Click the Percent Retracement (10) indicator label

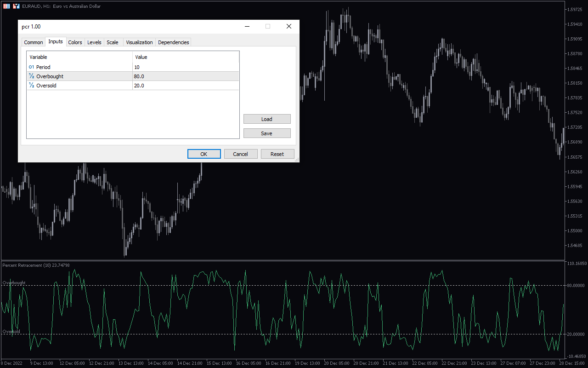36,265
